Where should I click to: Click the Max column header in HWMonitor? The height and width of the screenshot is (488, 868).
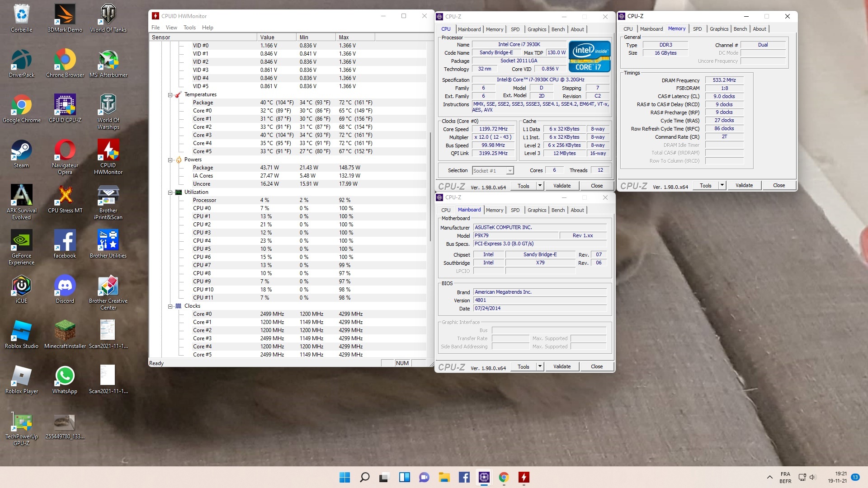tap(355, 38)
